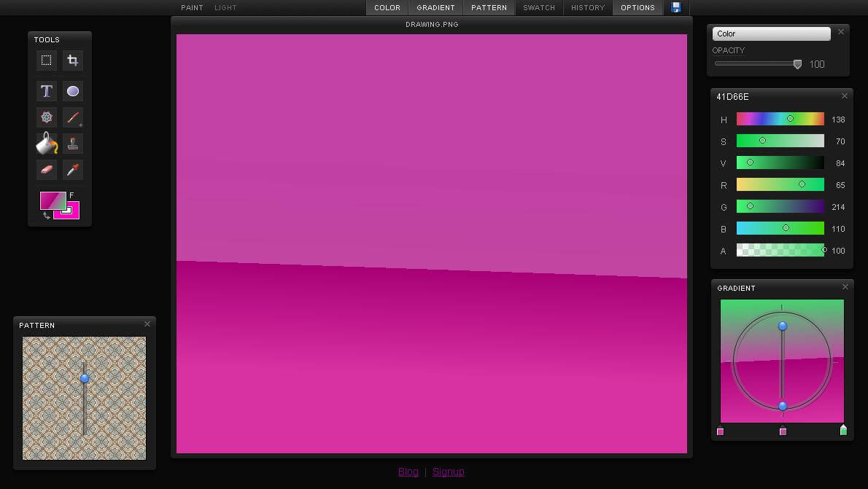Viewport: 868px width, 489px height.
Task: Select the symmetry brush tool
Action: [x=46, y=117]
